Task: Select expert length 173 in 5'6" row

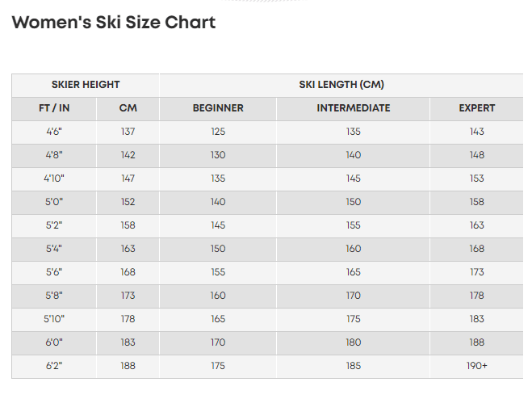Action: pyautogui.click(x=477, y=272)
